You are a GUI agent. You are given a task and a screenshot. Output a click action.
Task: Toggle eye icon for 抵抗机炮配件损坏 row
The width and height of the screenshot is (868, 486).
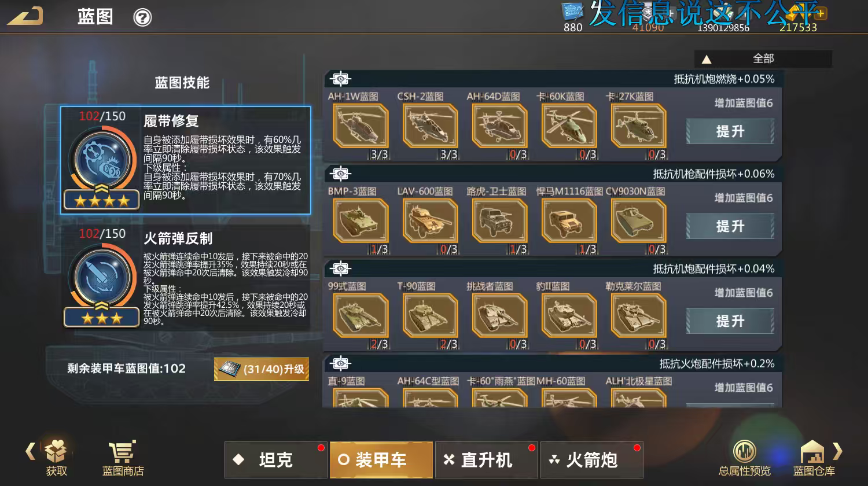pos(341,268)
